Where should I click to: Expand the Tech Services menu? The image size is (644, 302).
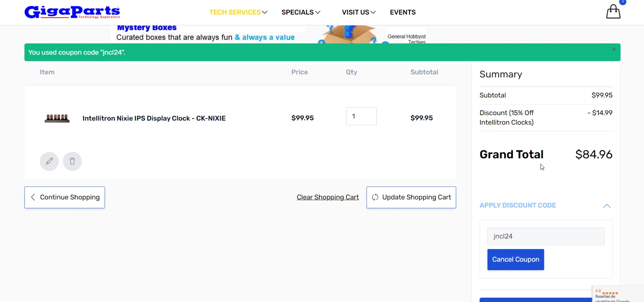pyautogui.click(x=238, y=12)
